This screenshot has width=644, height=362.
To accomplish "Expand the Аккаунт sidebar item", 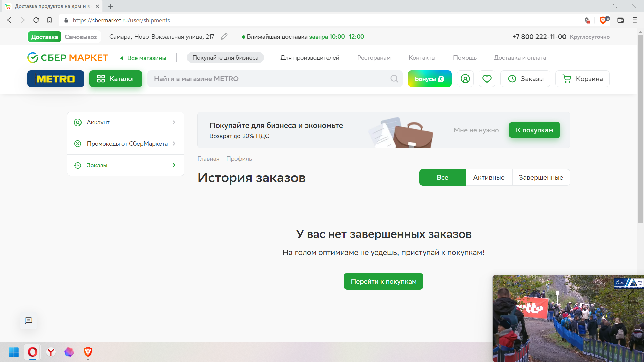I will pos(126,122).
